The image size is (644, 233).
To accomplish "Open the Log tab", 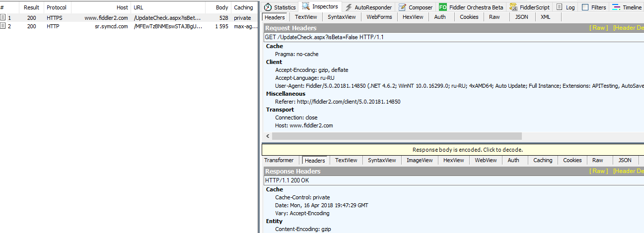I will pos(566,7).
